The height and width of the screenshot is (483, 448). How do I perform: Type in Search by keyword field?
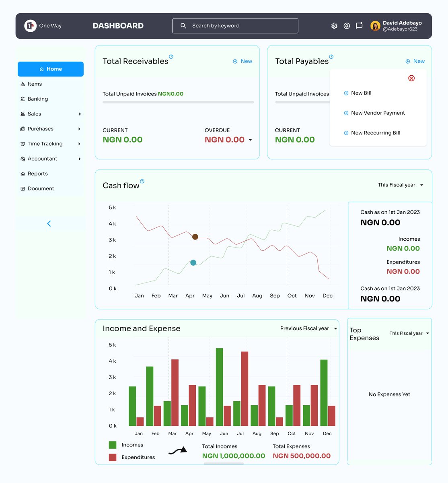(x=235, y=26)
